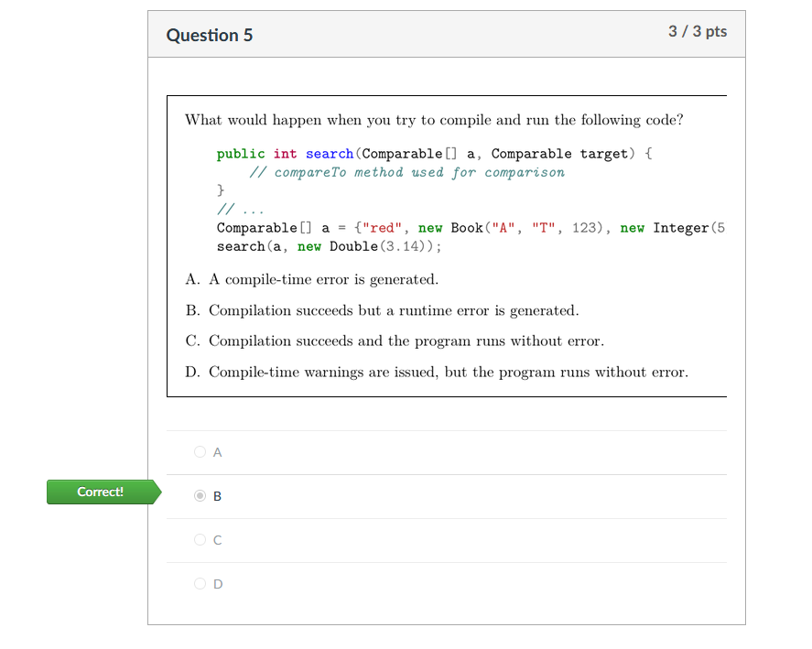Click option text about runtime error generated

(x=394, y=310)
